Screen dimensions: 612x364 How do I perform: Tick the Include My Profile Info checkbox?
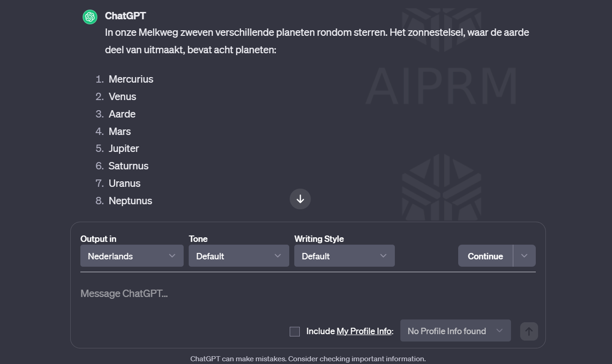[295, 331]
